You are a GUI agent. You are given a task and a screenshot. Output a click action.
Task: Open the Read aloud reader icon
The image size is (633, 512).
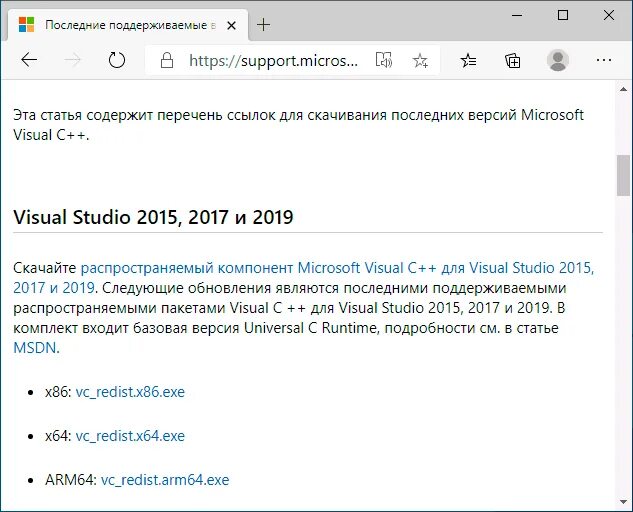pyautogui.click(x=384, y=61)
